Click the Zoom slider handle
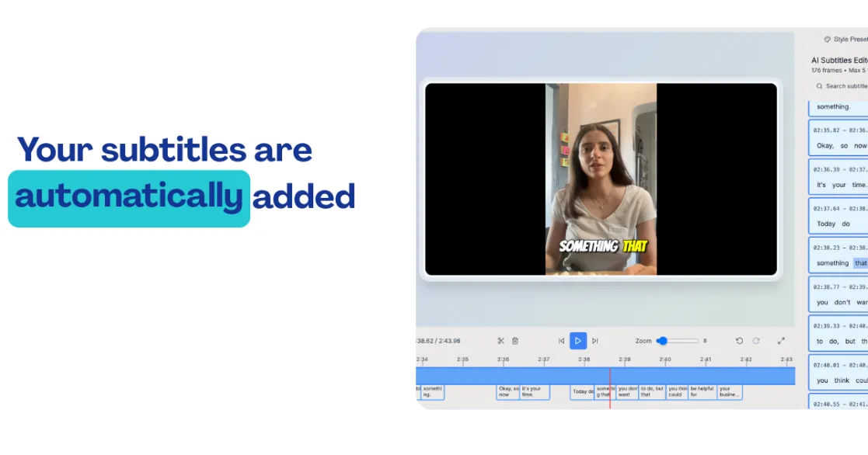 661,341
